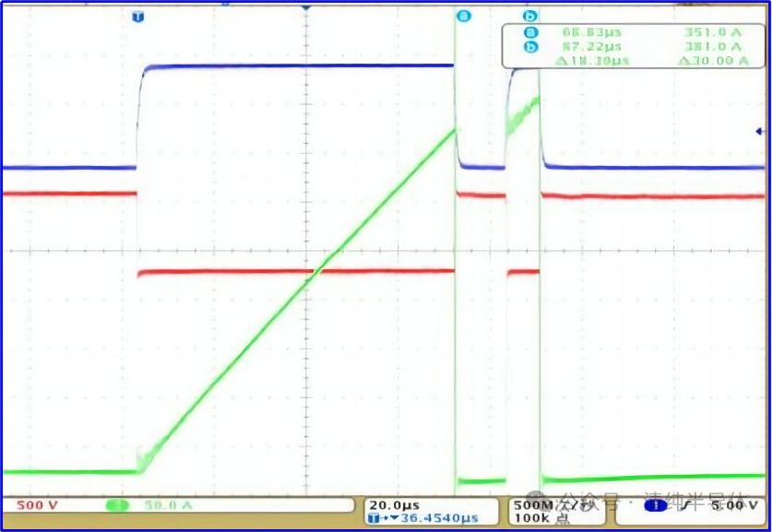Click cursor b icon in readout box

(529, 46)
